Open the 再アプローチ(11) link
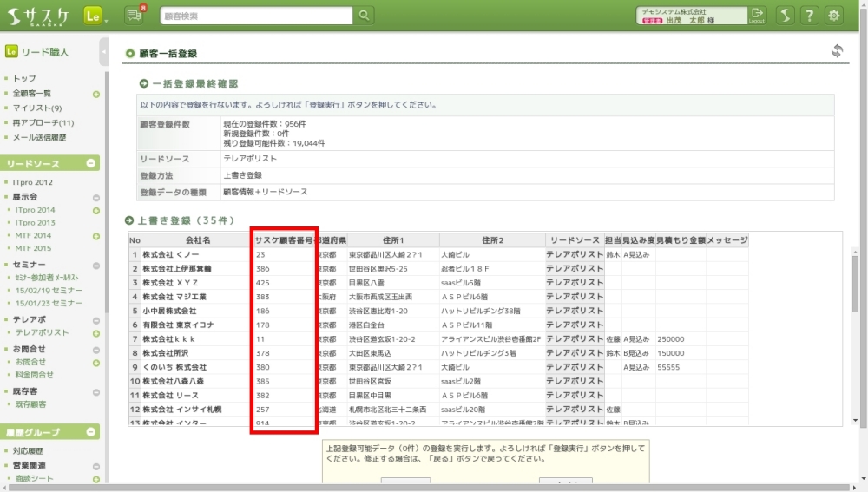 click(43, 123)
